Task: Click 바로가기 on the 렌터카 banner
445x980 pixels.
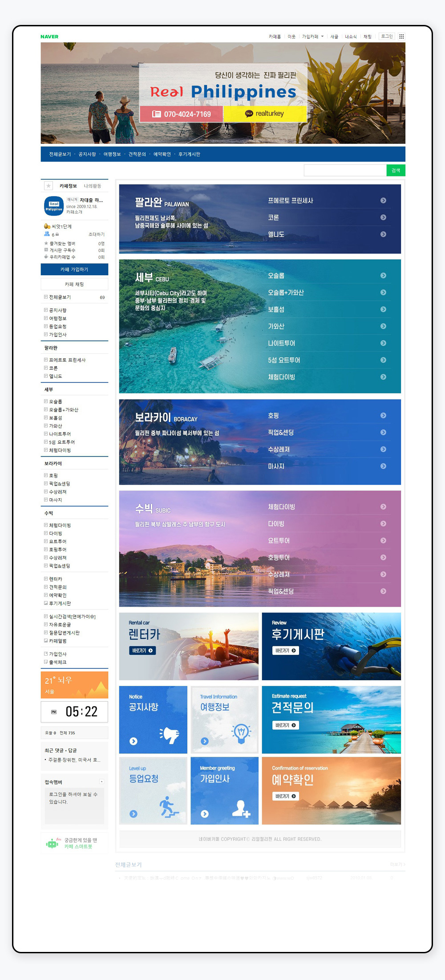Action: (x=142, y=650)
